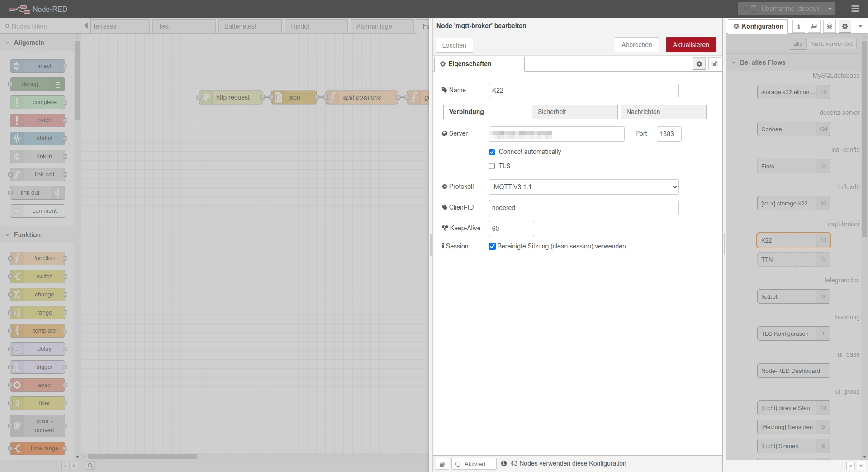Click the Aktualisieren button

click(691, 45)
